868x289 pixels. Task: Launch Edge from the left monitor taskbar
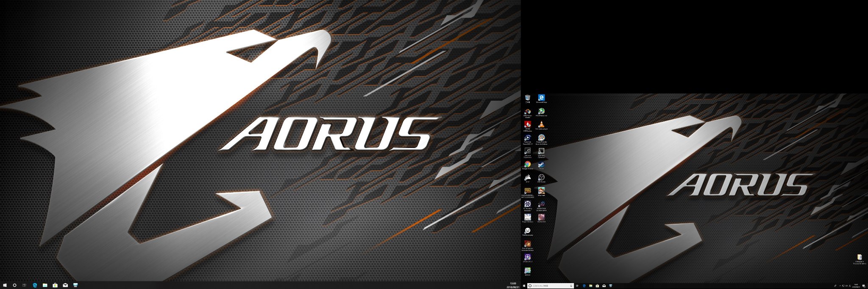(x=35, y=285)
